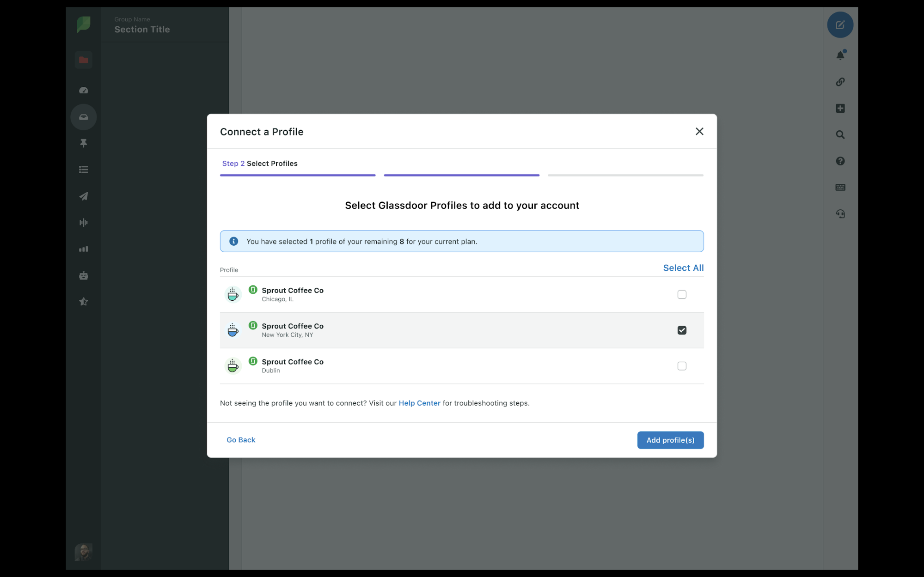Open the notifications bell
The image size is (924, 577).
tap(840, 55)
